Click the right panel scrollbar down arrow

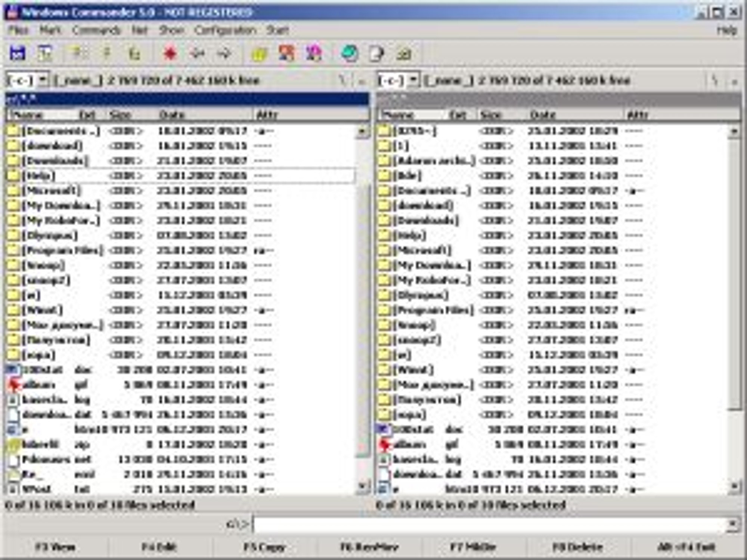pos(735,486)
